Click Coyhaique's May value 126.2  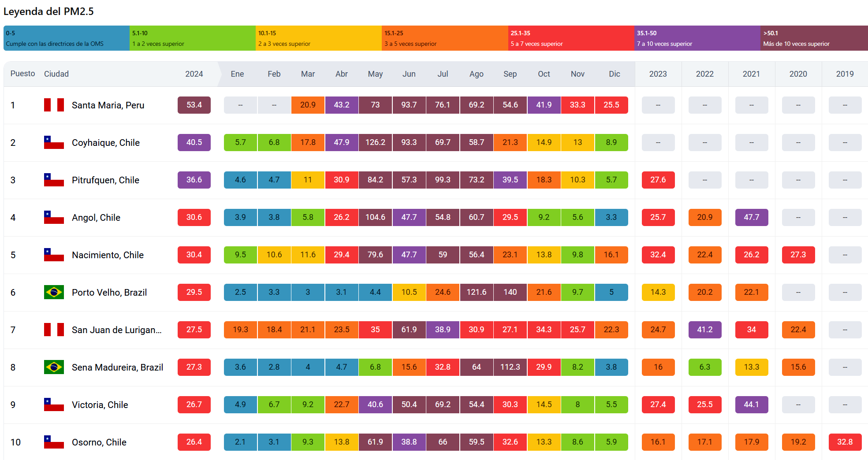[375, 142]
